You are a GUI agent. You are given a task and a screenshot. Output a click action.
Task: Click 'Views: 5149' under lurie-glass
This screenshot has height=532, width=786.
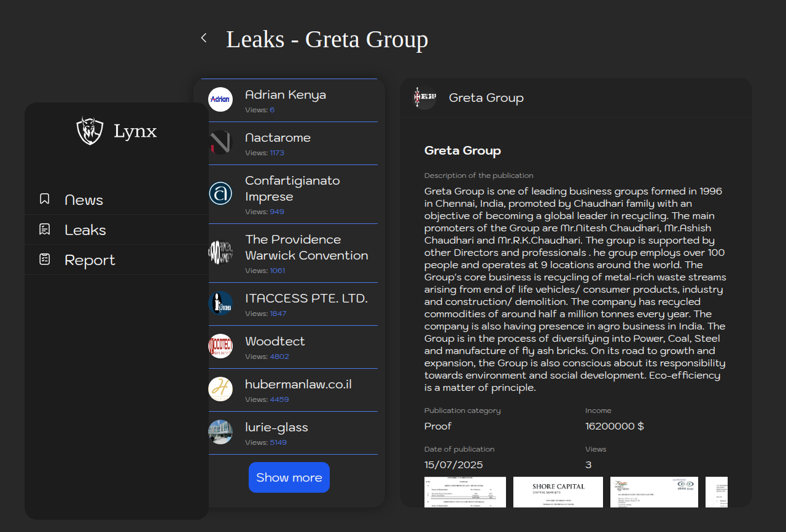(266, 442)
